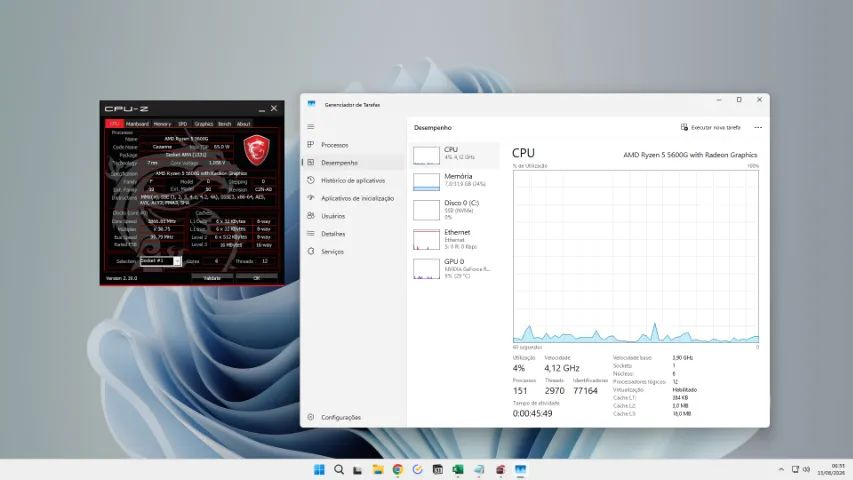Click the Task Manager taskbar icon
Viewport: 853px width, 480px height.
pos(521,470)
